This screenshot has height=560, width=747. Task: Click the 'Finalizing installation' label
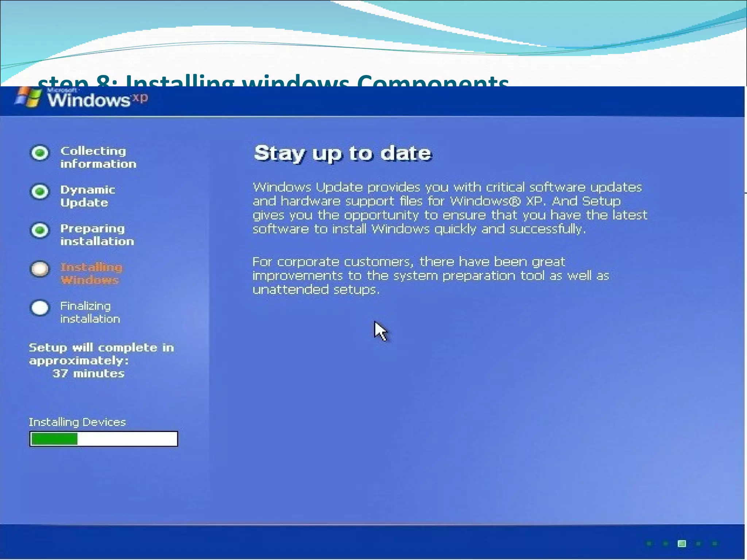click(90, 312)
